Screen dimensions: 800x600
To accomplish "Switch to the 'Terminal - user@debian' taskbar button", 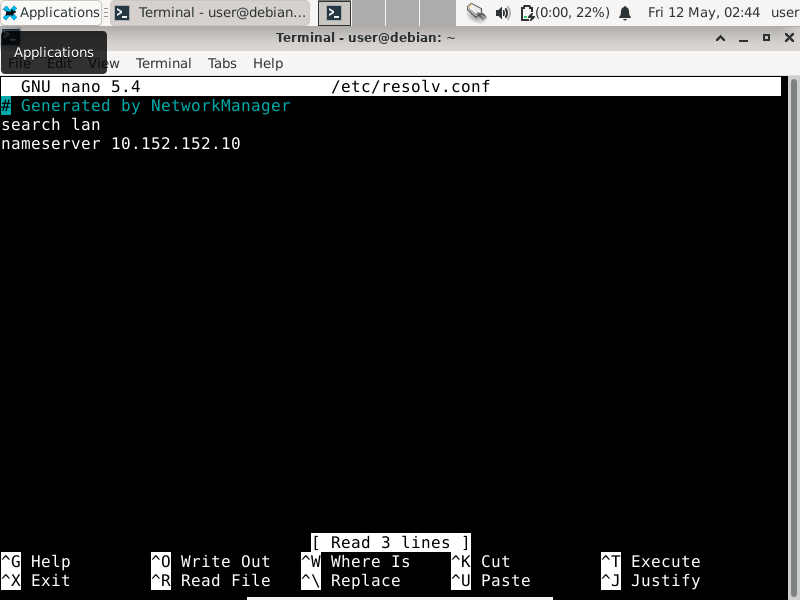I will pyautogui.click(x=210, y=13).
